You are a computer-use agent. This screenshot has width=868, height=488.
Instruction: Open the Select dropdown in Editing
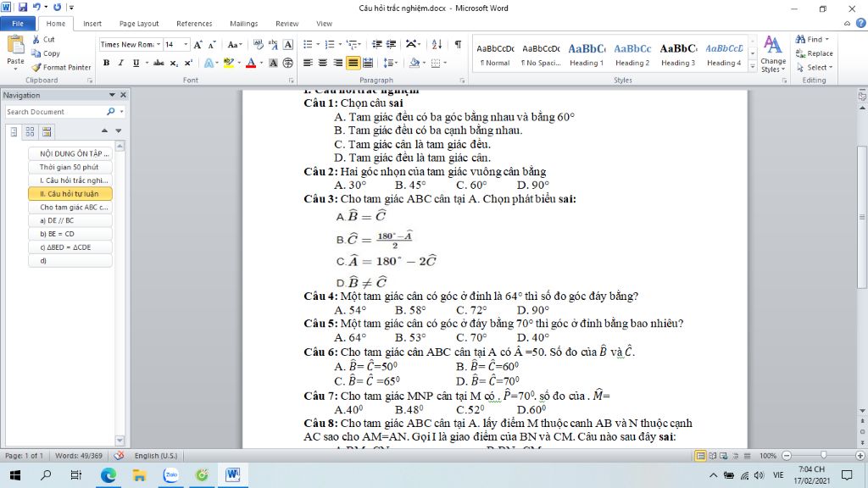click(815, 67)
